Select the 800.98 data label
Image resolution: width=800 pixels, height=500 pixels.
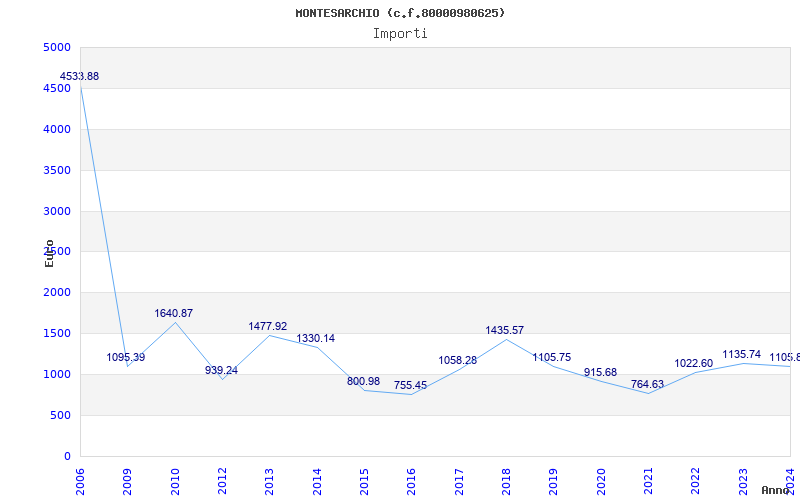(x=363, y=382)
